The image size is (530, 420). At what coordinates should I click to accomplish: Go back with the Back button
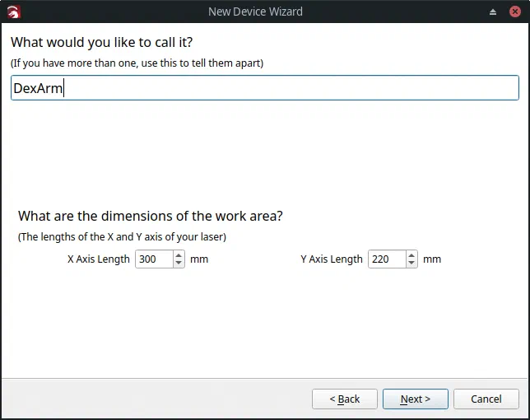pyautogui.click(x=345, y=399)
